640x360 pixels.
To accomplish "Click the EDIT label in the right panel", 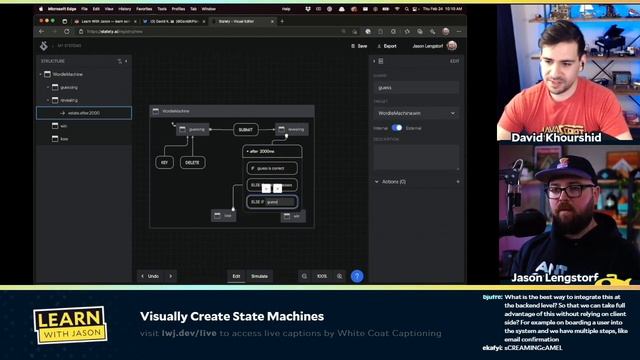I will pos(454,61).
